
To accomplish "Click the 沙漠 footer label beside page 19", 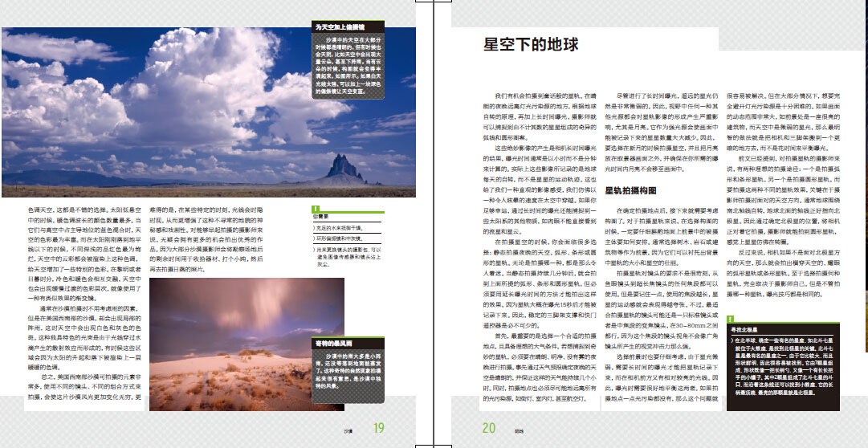I will [348, 430].
